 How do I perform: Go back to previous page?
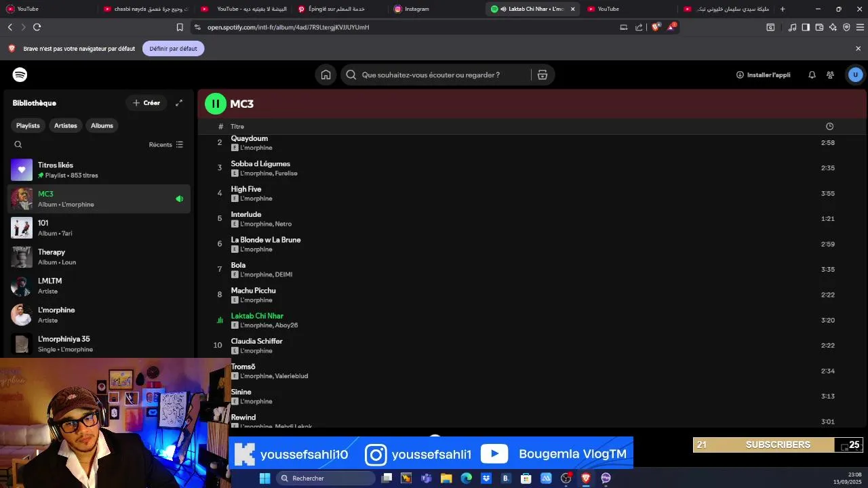click(10, 27)
